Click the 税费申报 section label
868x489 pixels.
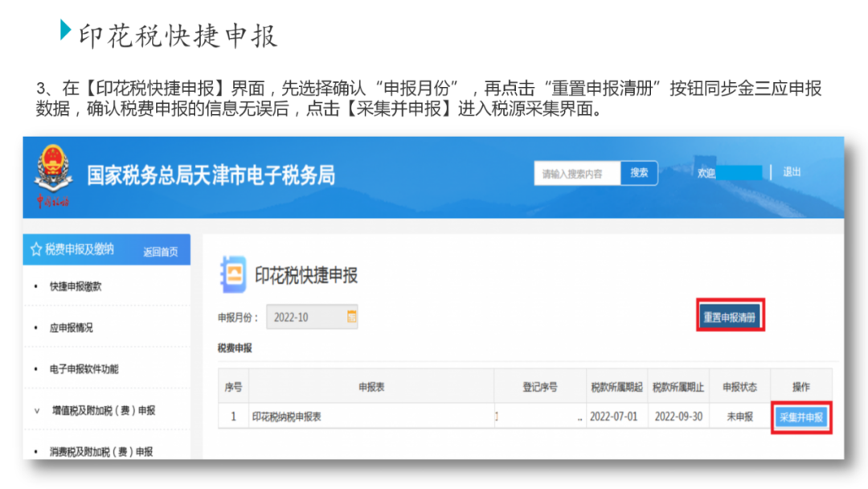[x=235, y=348]
